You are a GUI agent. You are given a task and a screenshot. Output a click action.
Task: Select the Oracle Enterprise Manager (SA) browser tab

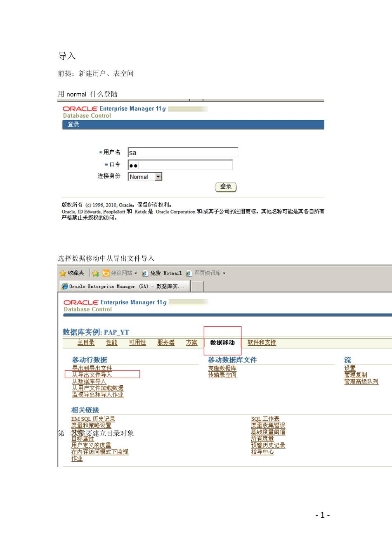[x=124, y=286]
